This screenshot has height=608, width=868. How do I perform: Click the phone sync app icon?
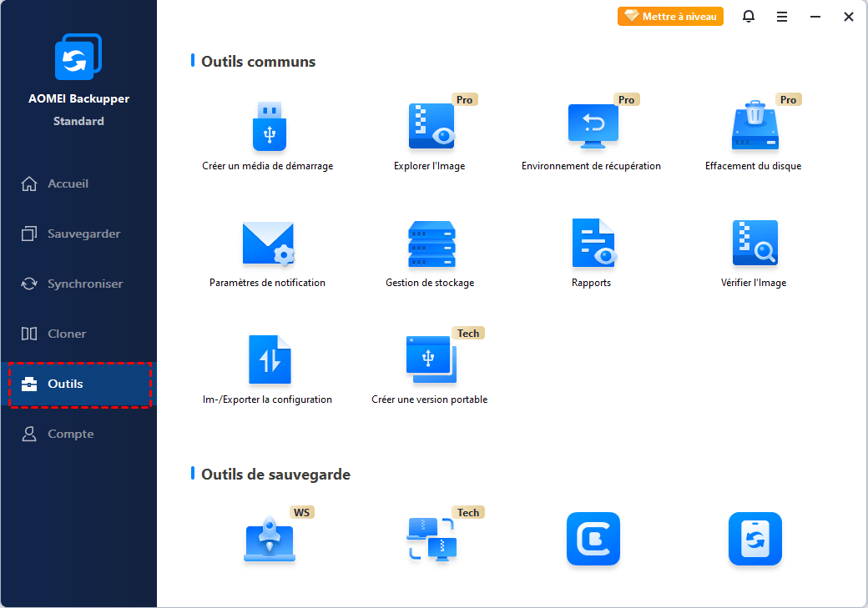point(755,539)
